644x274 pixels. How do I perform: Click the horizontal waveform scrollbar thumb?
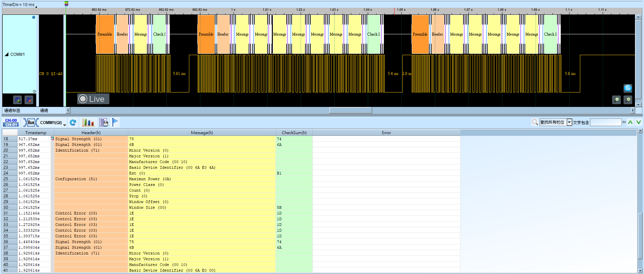point(351,110)
